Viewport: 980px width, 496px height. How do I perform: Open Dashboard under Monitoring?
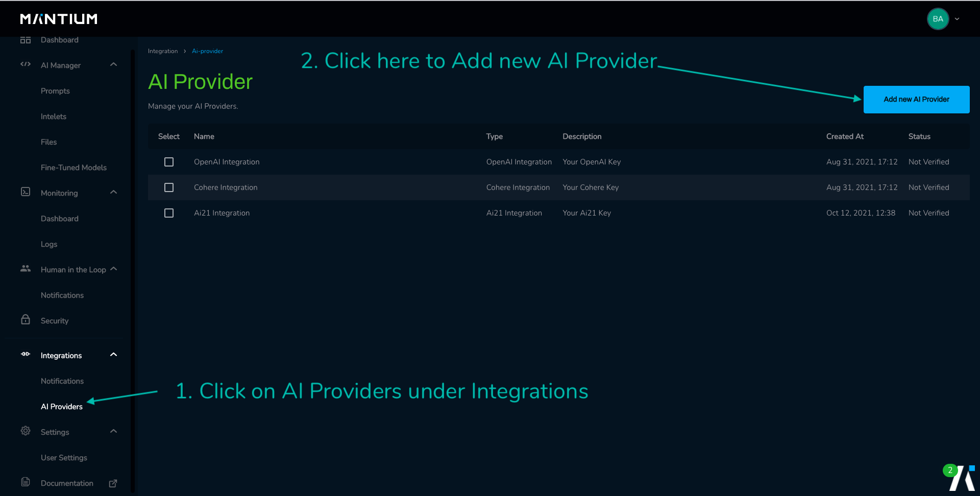coord(60,219)
